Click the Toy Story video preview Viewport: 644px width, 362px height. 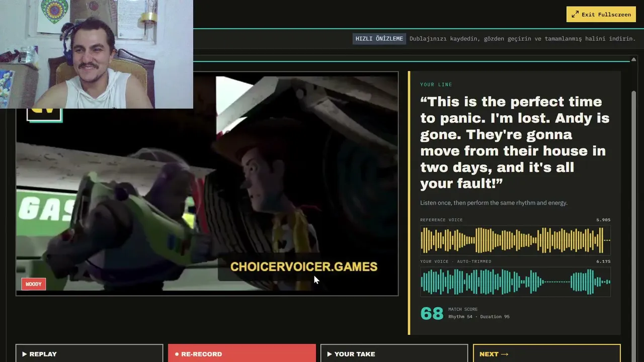point(207,184)
